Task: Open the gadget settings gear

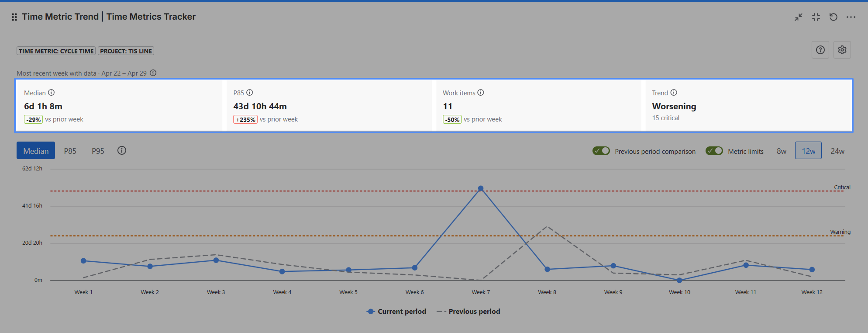Action: click(842, 50)
